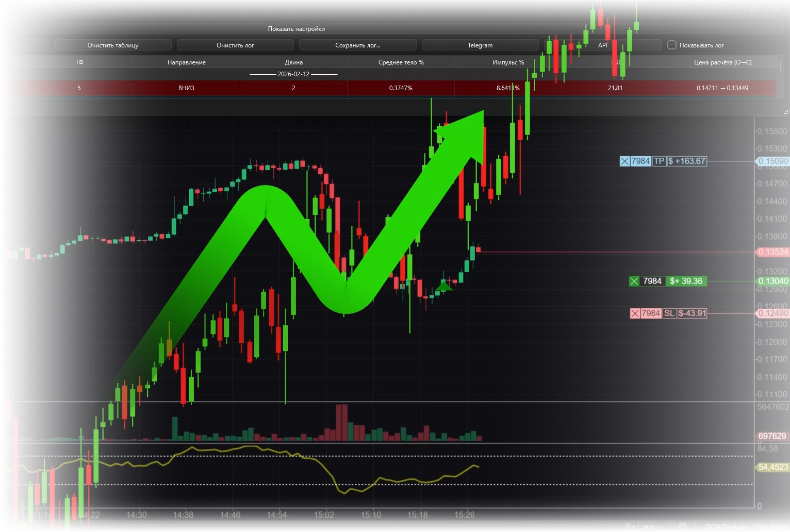
Task: Click the window resize grip of the panel
Action: click(785, 112)
